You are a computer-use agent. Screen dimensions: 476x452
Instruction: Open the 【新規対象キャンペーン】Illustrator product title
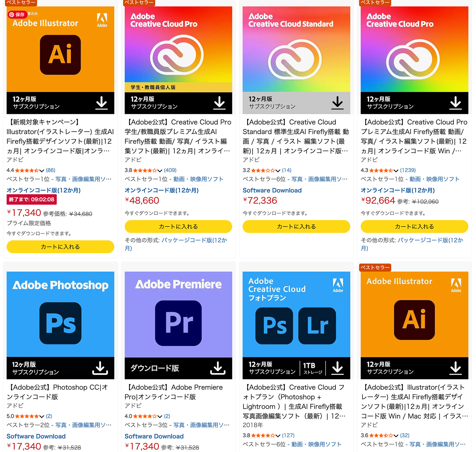pos(60,136)
